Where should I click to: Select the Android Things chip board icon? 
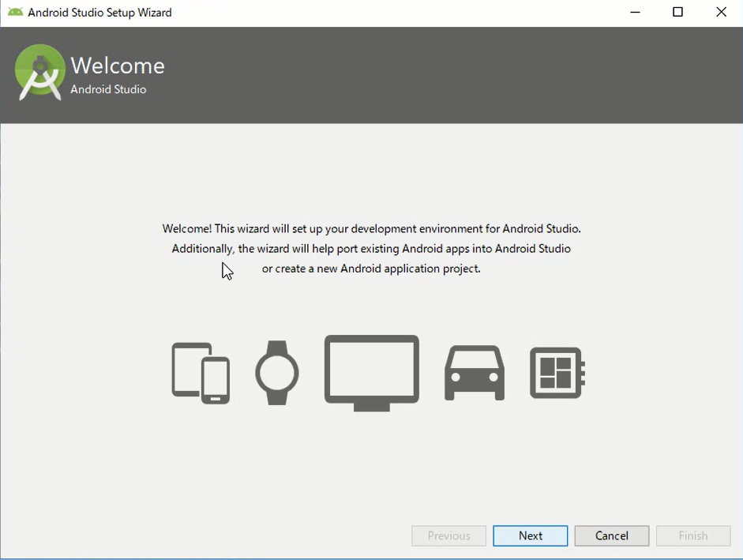click(x=557, y=373)
